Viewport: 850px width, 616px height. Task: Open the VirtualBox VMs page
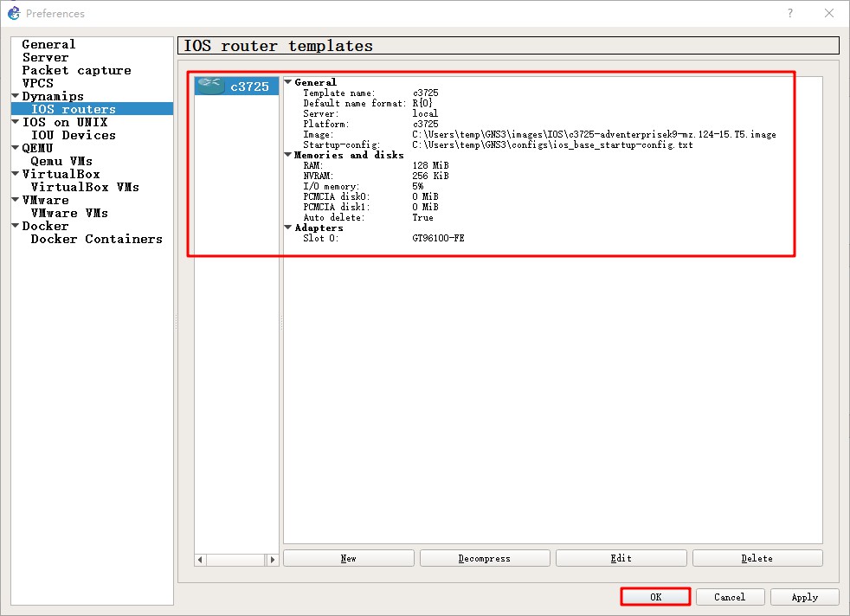click(x=85, y=187)
